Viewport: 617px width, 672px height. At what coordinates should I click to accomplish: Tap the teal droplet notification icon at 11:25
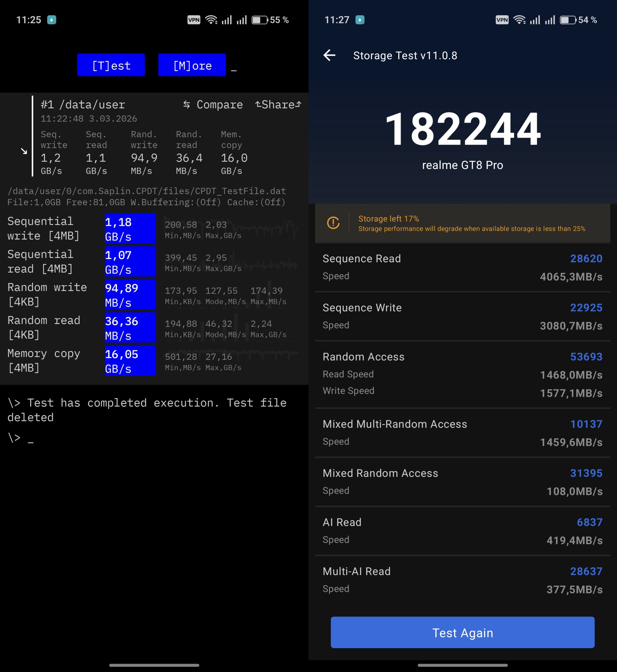pos(52,20)
